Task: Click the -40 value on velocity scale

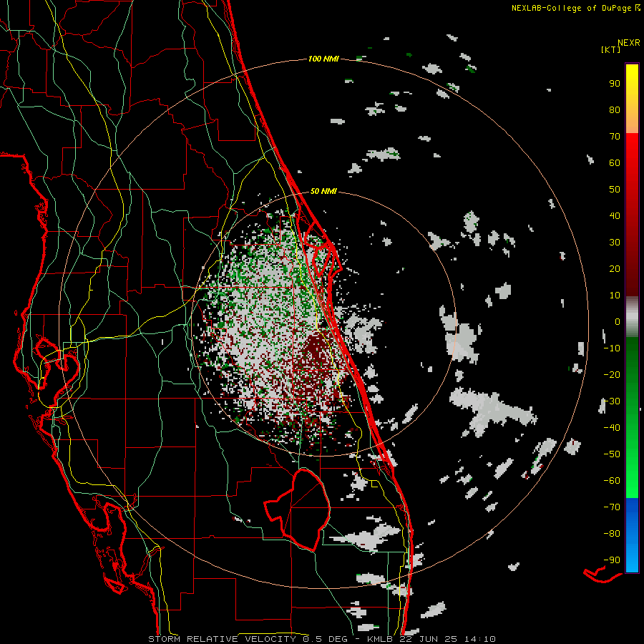Action: (612, 428)
